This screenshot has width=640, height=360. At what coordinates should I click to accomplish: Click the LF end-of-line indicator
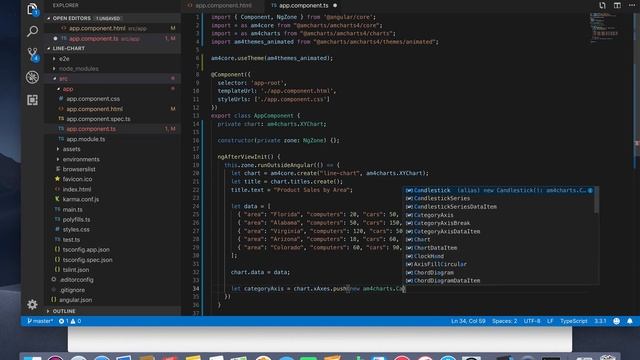(550, 321)
